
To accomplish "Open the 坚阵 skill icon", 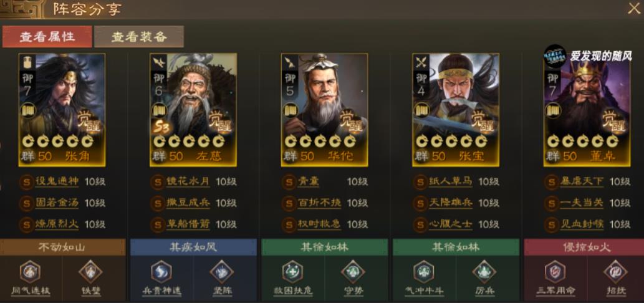I will click(221, 271).
